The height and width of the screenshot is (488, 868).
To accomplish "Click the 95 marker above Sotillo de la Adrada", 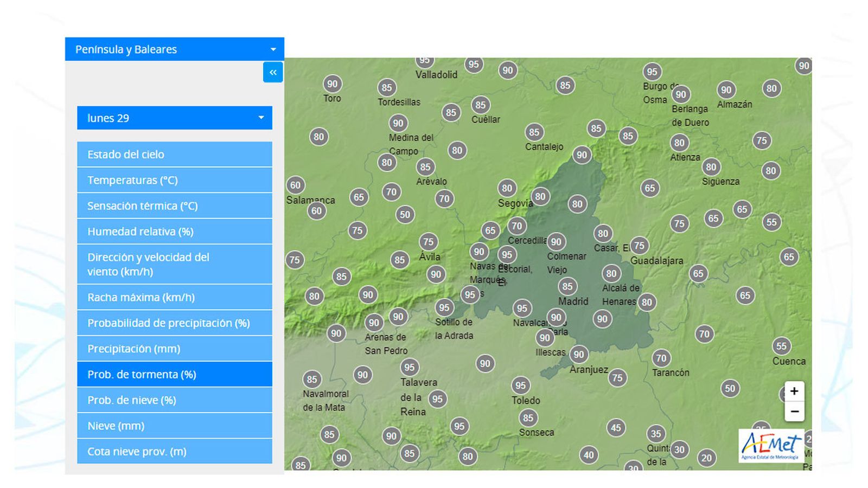I will pyautogui.click(x=444, y=308).
